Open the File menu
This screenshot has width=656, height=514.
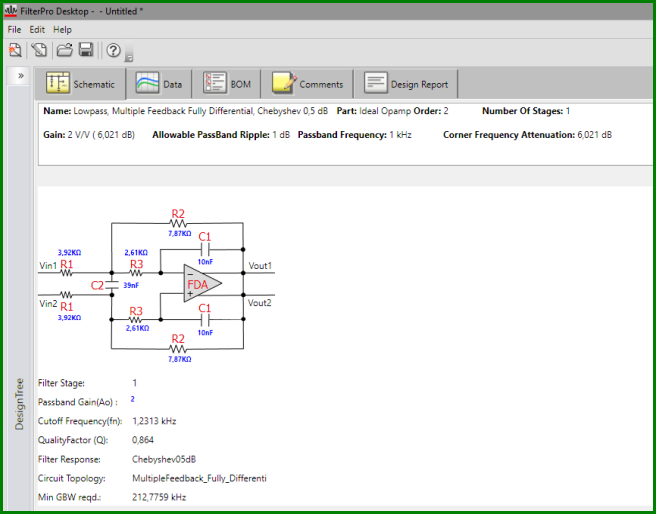pyautogui.click(x=14, y=30)
